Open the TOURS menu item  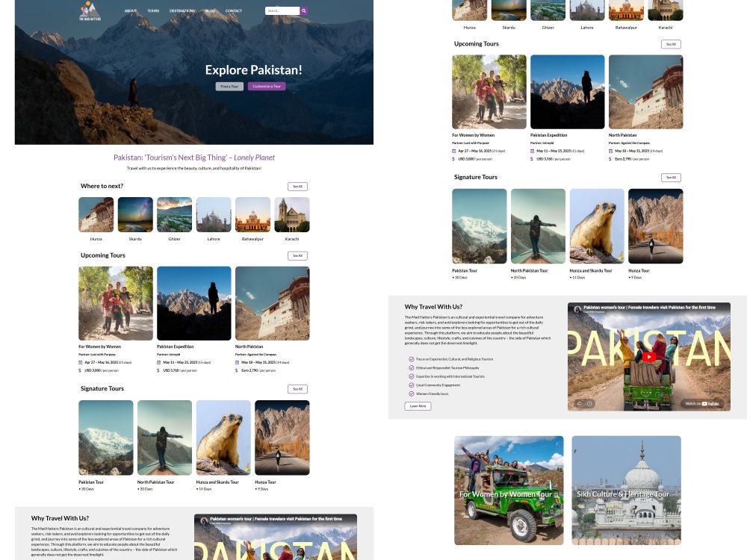point(153,11)
